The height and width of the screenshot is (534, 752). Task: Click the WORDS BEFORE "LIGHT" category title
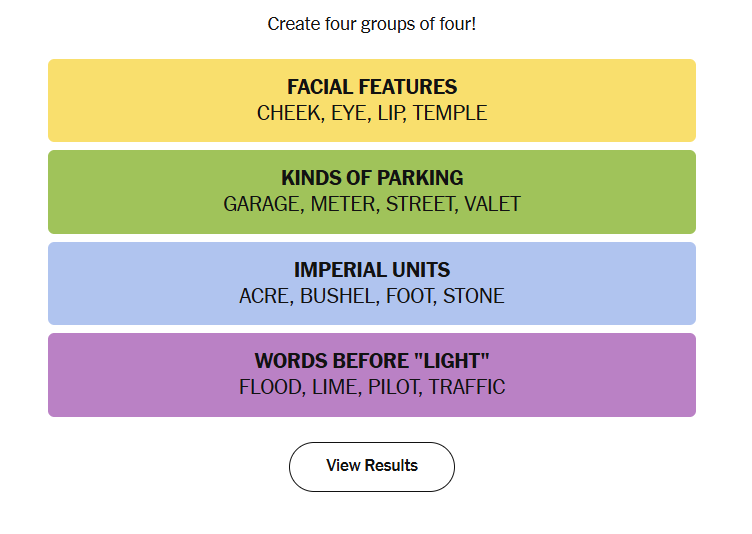click(372, 361)
